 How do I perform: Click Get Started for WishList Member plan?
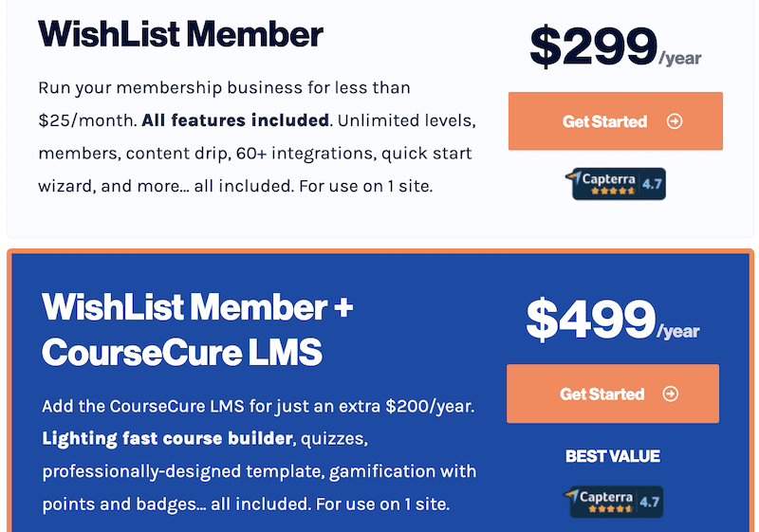coord(615,121)
